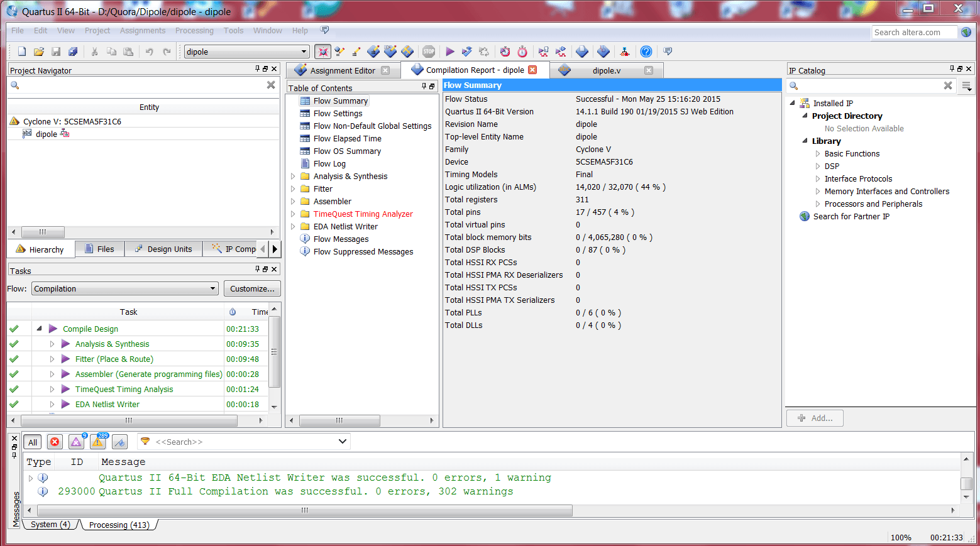Expand the TimeQuest Timing Analyzer folder
The height and width of the screenshot is (546, 980).
pos(293,214)
